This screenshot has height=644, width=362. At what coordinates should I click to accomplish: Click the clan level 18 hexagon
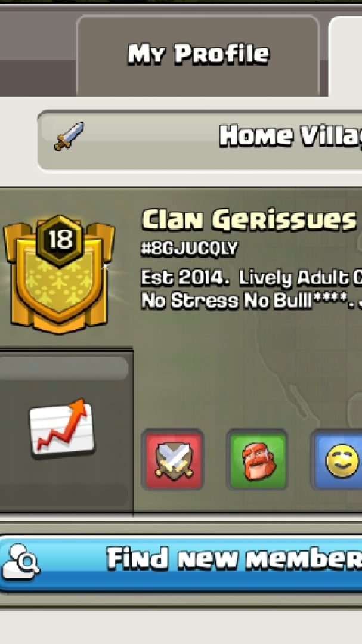[60, 240]
